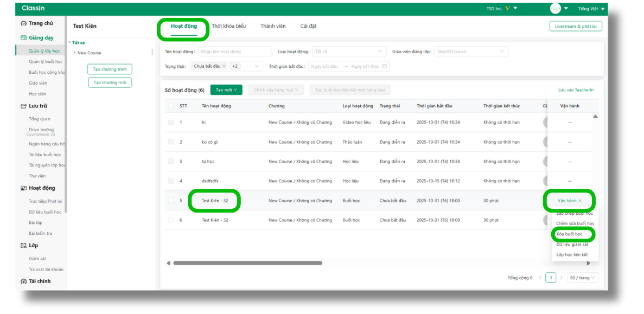Expand the New Course tree node
Screen dimensions: 644x314
(x=74, y=53)
